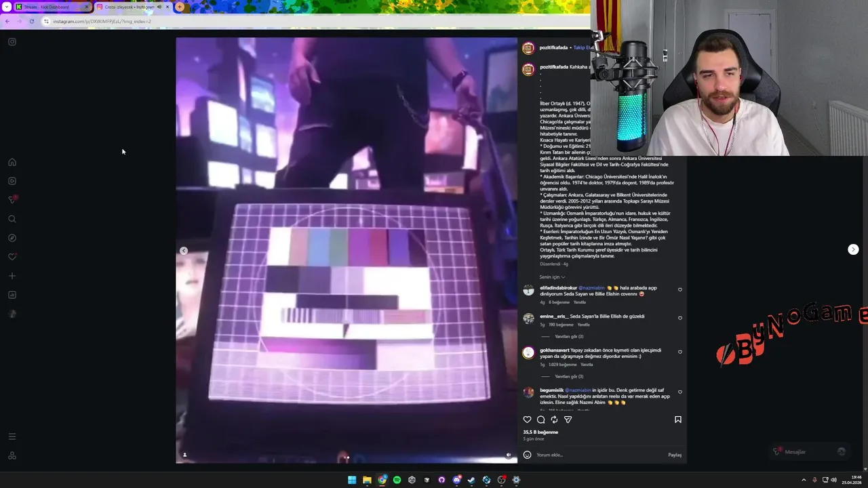The height and width of the screenshot is (488, 868).
Task: Open Steam from the taskbar
Action: point(471,480)
